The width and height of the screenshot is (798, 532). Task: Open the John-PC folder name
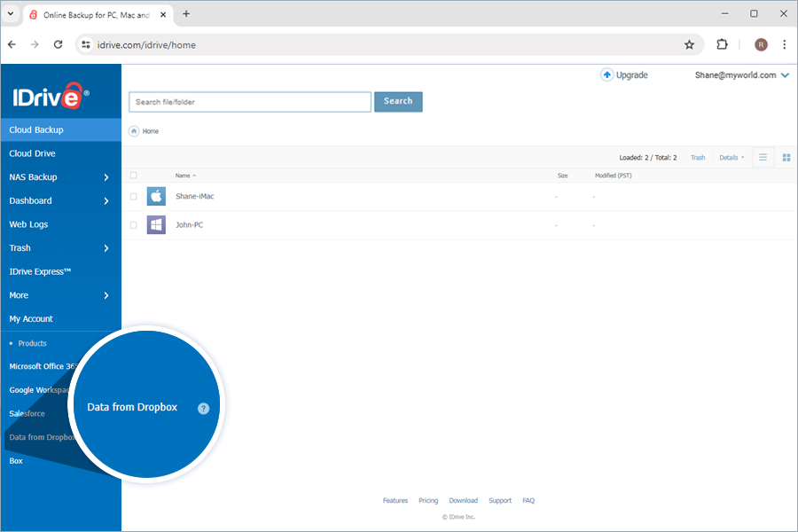189,224
